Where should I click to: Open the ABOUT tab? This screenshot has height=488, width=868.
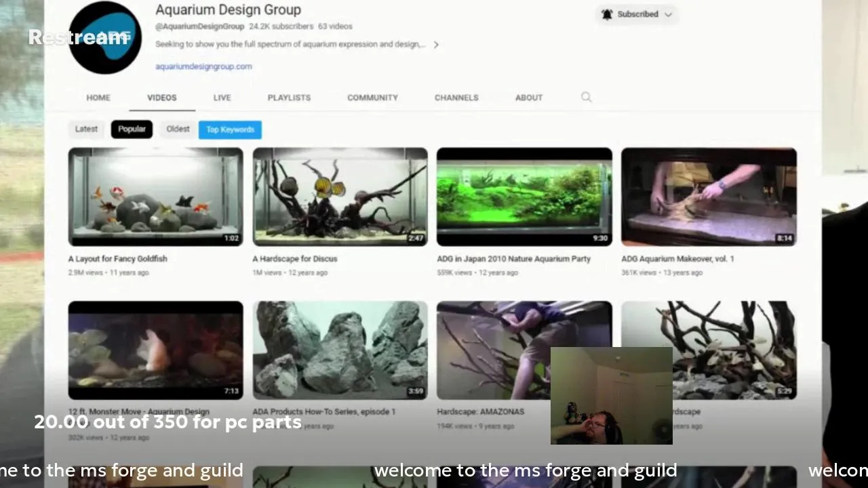click(x=529, y=98)
